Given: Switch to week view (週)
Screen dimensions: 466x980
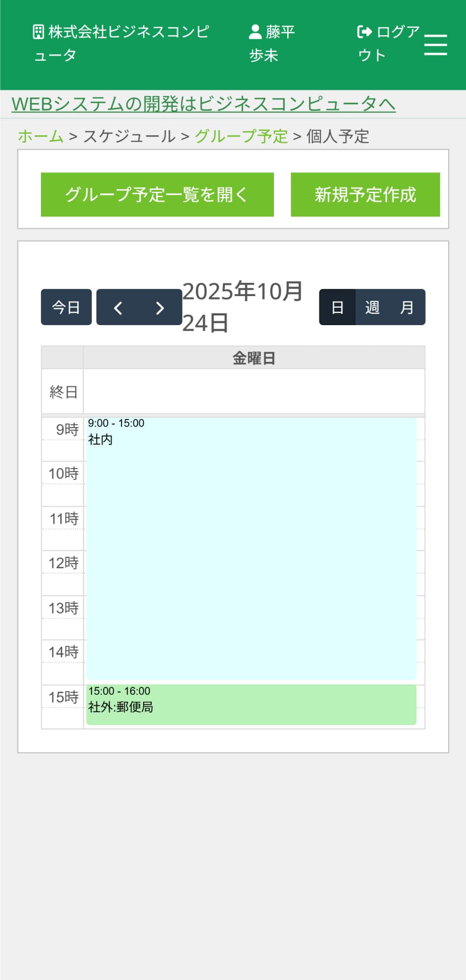Looking at the screenshot, I should click(x=372, y=307).
